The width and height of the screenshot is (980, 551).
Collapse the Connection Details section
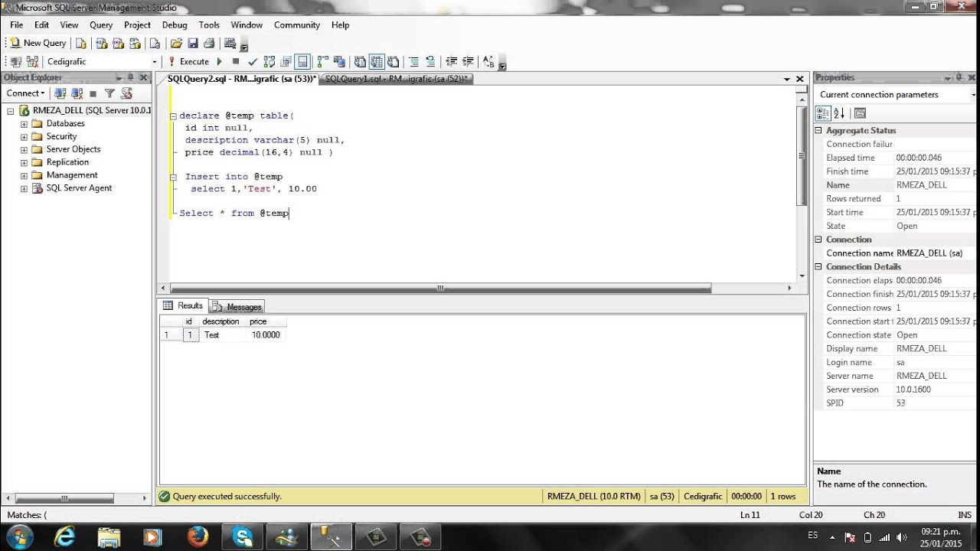coord(818,267)
